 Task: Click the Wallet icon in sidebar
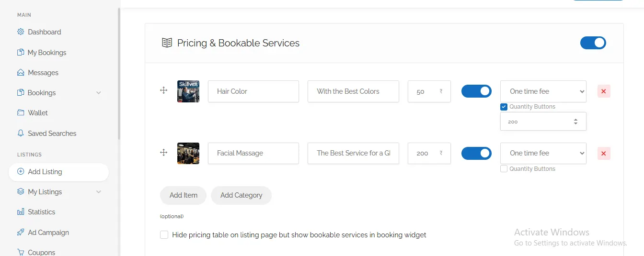tap(21, 113)
